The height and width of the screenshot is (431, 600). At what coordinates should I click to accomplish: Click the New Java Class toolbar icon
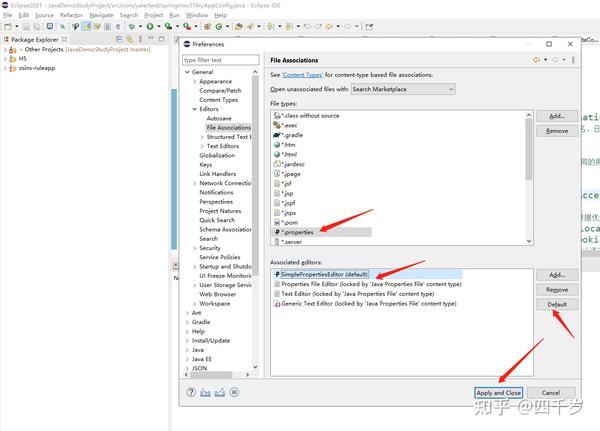click(x=219, y=26)
